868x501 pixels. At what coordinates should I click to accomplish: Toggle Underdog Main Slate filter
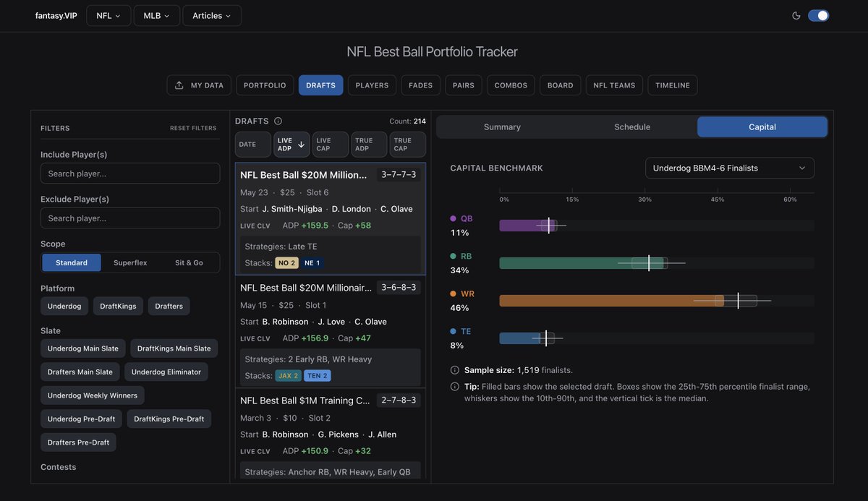point(83,348)
